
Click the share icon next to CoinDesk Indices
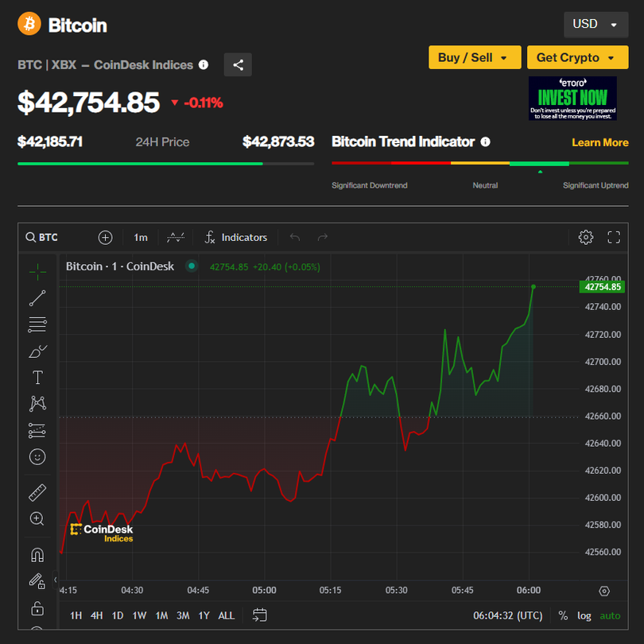pos(238,64)
